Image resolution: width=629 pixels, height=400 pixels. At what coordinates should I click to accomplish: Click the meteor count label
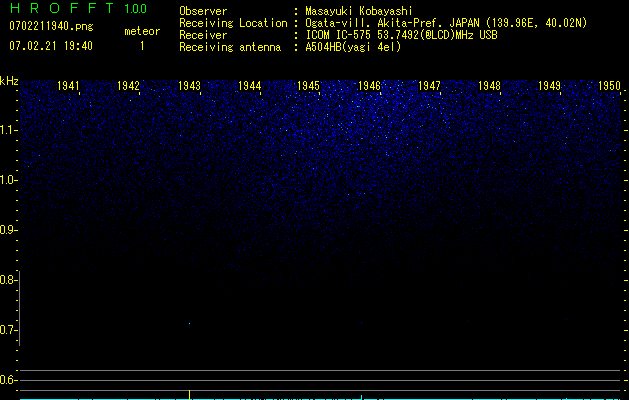pos(142,31)
